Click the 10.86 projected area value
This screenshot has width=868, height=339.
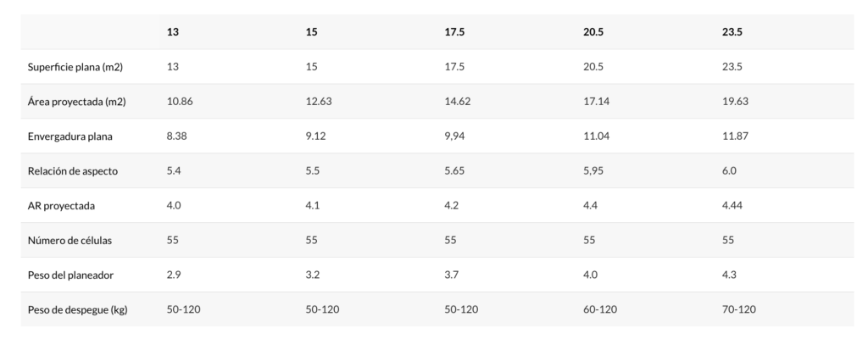coord(180,102)
